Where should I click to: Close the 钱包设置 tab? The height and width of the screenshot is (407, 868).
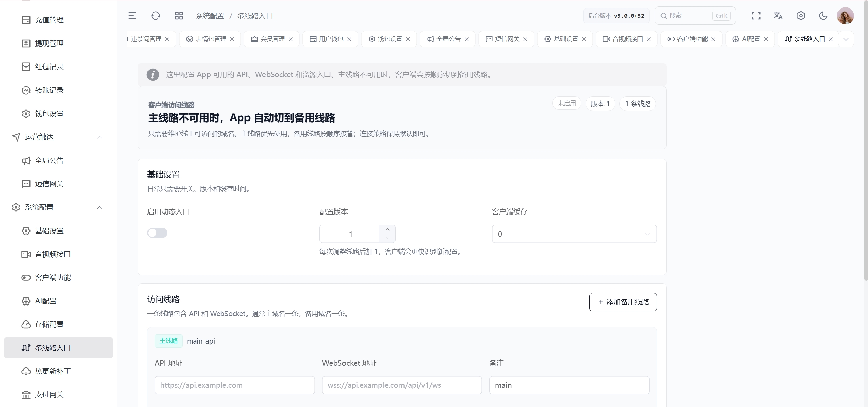(408, 39)
